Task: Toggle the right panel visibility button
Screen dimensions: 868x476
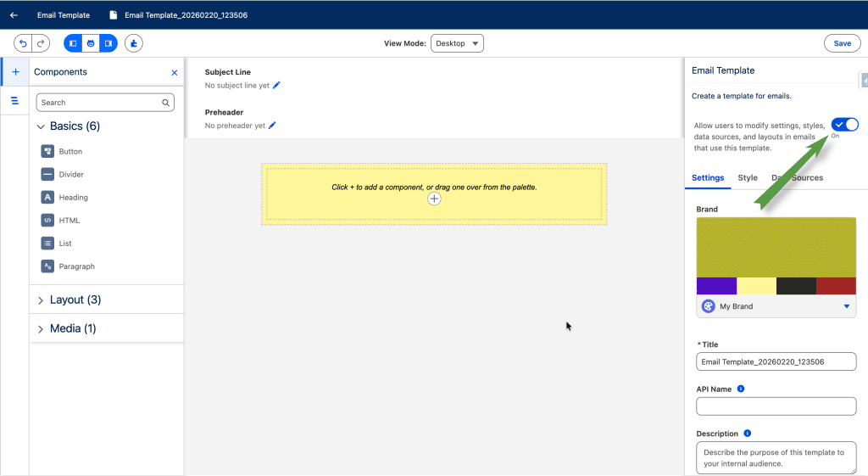Action: click(108, 43)
